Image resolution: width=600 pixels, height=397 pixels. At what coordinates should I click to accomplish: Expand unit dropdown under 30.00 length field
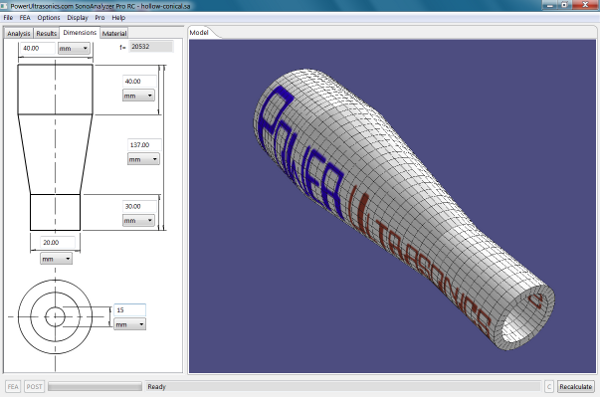(138, 220)
